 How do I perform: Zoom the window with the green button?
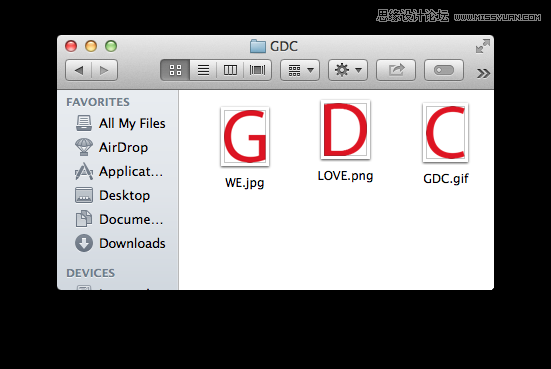pyautogui.click(x=111, y=46)
